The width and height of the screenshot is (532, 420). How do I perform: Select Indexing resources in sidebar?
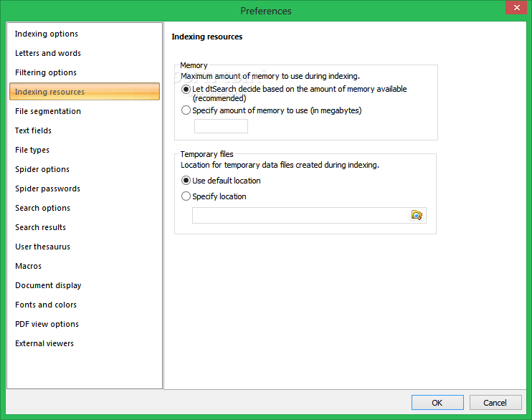[x=85, y=92]
